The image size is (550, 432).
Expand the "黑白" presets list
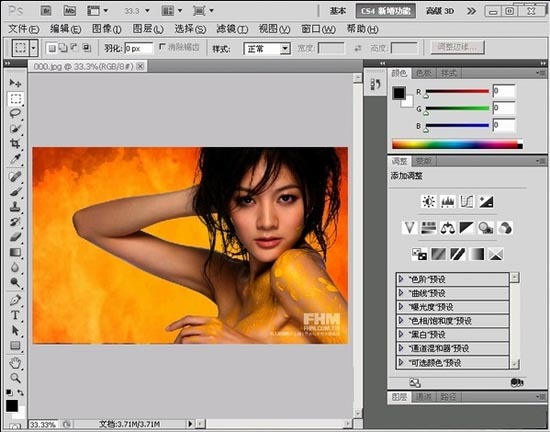coord(401,334)
